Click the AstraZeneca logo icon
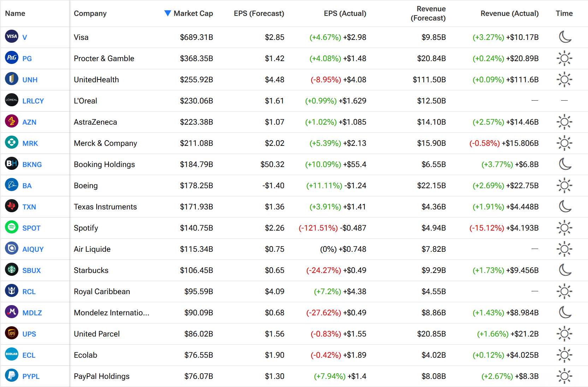Viewport: 588px width, 387px height. 12,121
